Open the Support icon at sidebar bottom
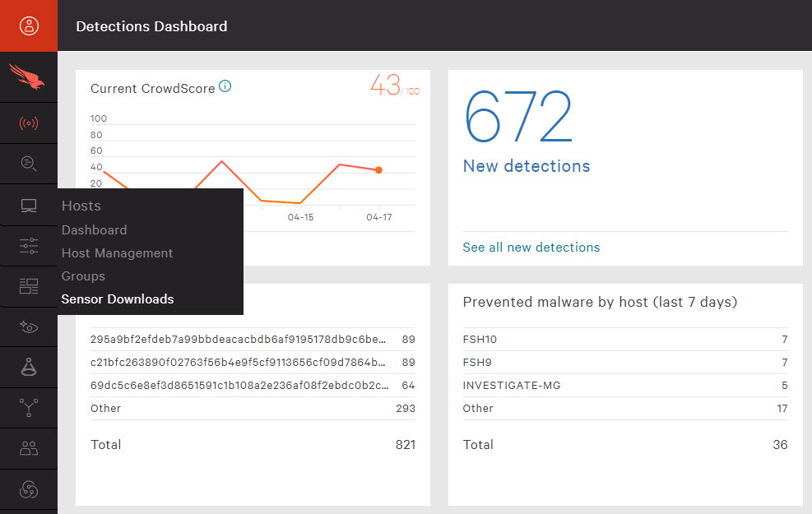This screenshot has width=812, height=514. point(28,489)
